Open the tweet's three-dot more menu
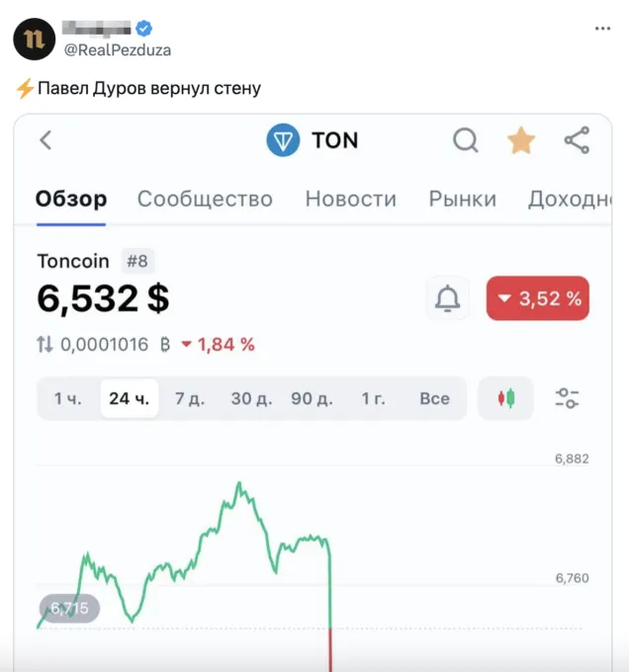The height and width of the screenshot is (672, 629). pos(602,29)
